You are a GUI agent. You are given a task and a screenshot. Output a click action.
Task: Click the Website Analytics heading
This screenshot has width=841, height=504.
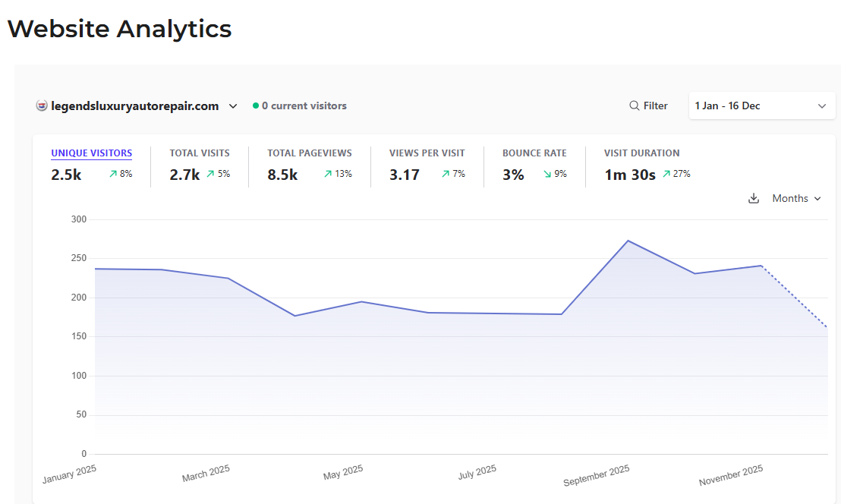click(120, 29)
